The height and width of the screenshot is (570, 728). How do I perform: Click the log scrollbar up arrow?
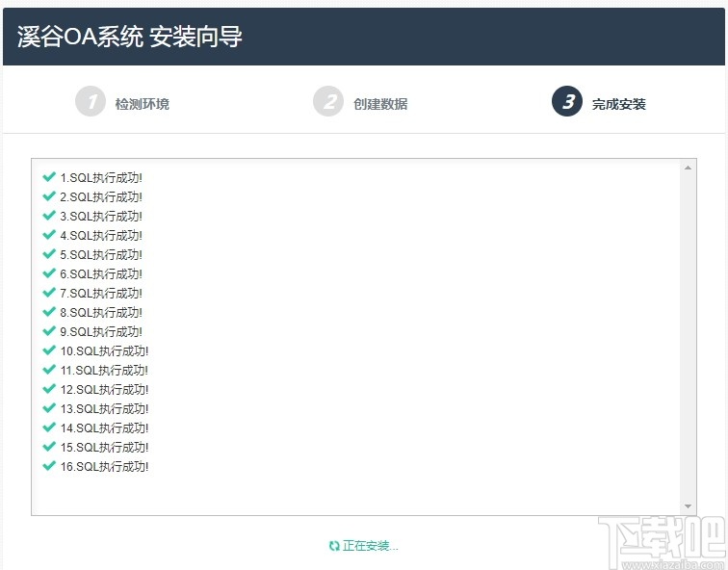[x=688, y=168]
